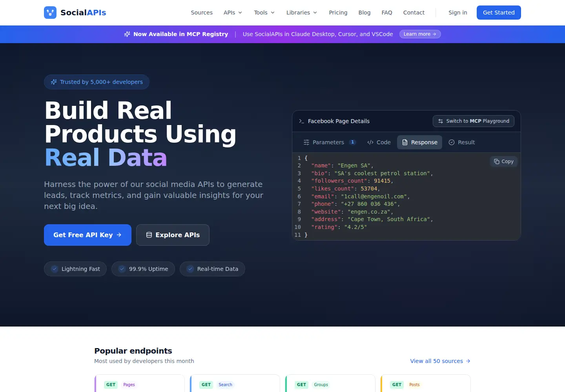Click the Facebook Page Details title
The width and height of the screenshot is (565, 392).
[x=339, y=121]
